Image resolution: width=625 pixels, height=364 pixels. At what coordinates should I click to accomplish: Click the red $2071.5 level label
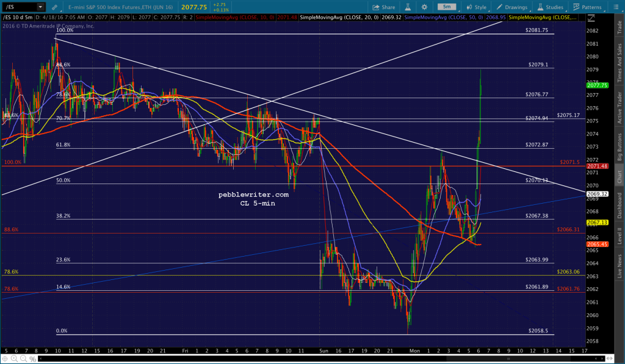(570, 162)
